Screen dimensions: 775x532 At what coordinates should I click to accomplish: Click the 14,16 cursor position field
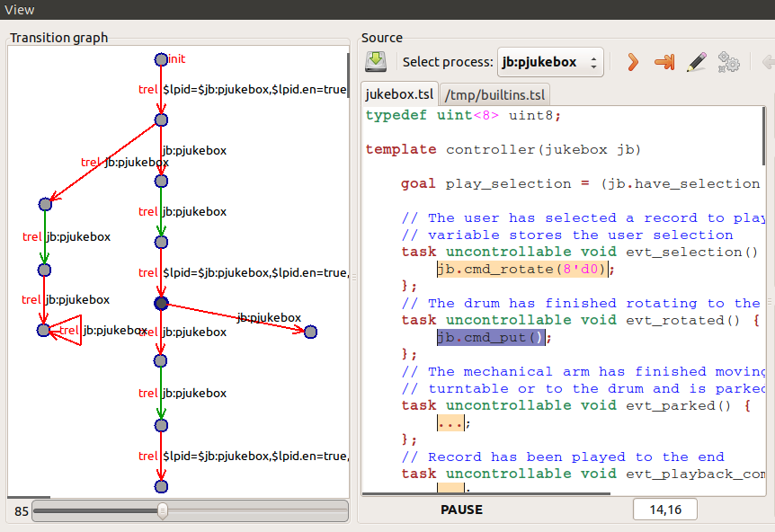coord(664,510)
